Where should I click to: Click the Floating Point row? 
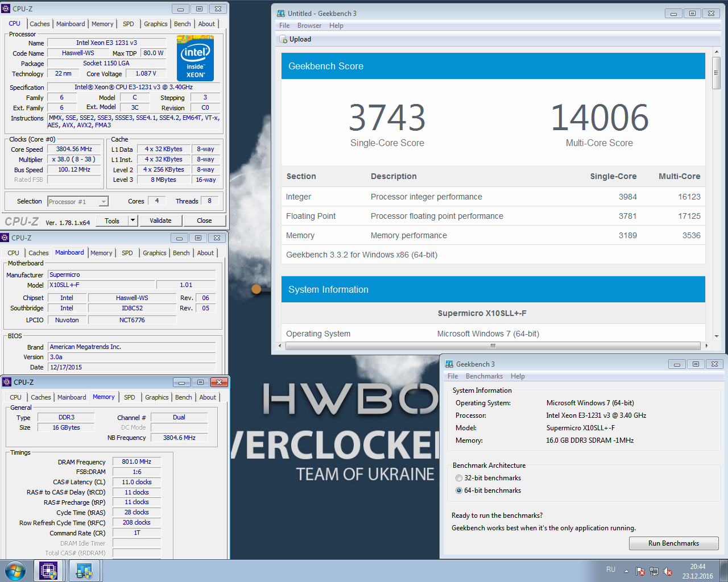pos(493,216)
